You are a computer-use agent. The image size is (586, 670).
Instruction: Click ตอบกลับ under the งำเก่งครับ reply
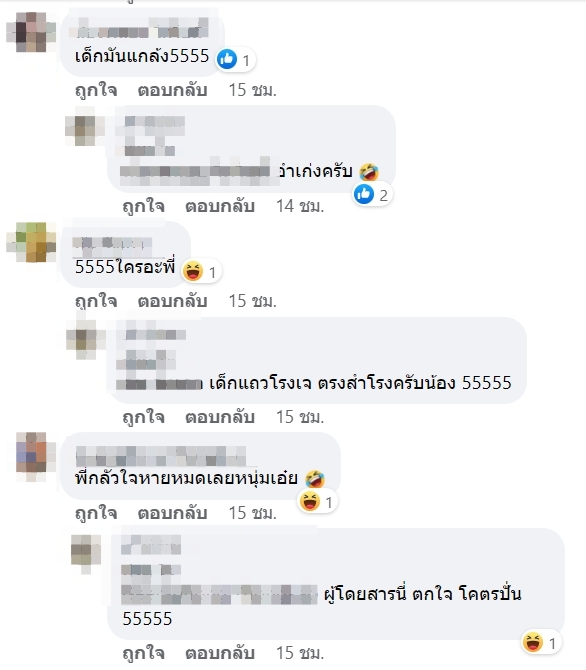click(220, 206)
